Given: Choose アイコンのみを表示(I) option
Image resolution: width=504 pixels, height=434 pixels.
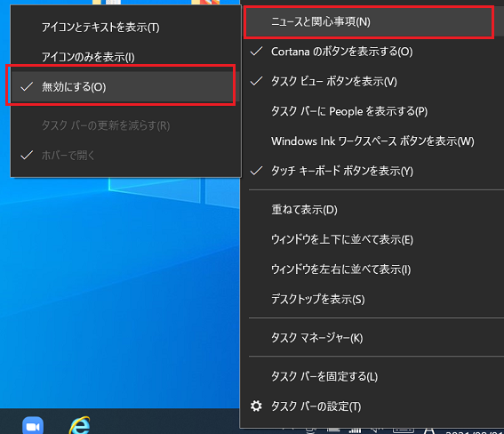Looking at the screenshot, I should click(x=125, y=57).
